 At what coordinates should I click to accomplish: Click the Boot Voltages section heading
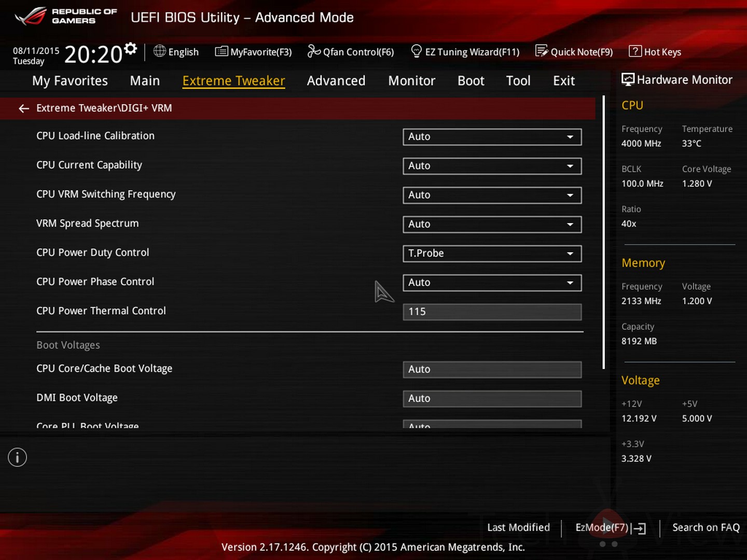pyautogui.click(x=68, y=345)
